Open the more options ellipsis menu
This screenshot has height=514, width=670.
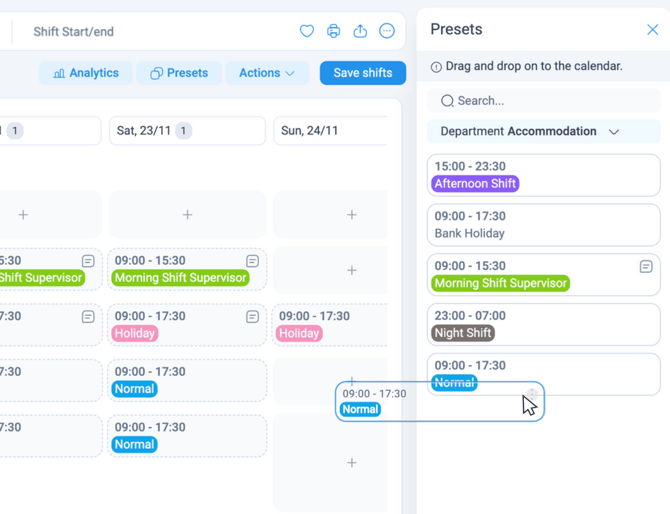click(387, 31)
